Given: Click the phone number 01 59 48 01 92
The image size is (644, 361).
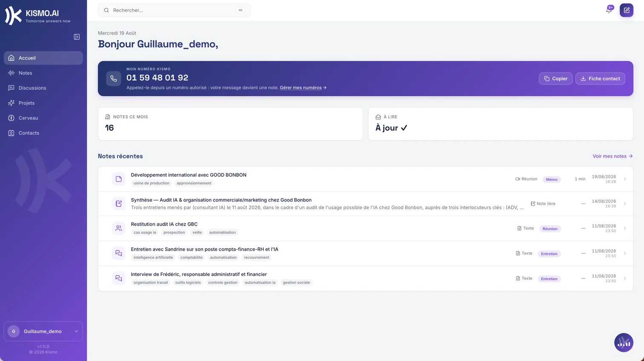Looking at the screenshot, I should coord(157,78).
